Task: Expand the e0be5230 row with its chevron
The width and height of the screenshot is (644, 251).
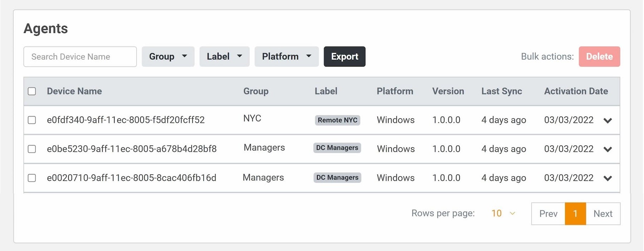Action: click(x=608, y=149)
